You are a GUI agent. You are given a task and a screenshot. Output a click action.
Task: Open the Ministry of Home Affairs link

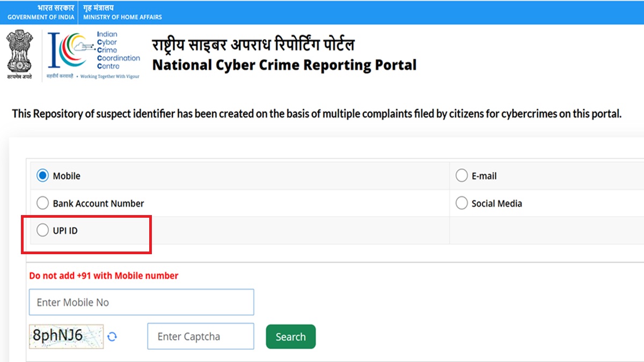click(x=122, y=17)
